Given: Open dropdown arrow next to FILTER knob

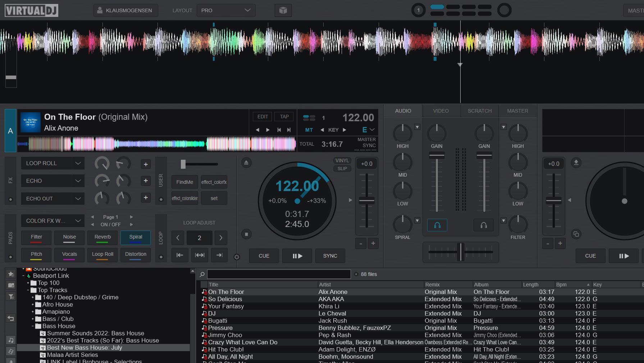Looking at the screenshot, I should coord(503,221).
